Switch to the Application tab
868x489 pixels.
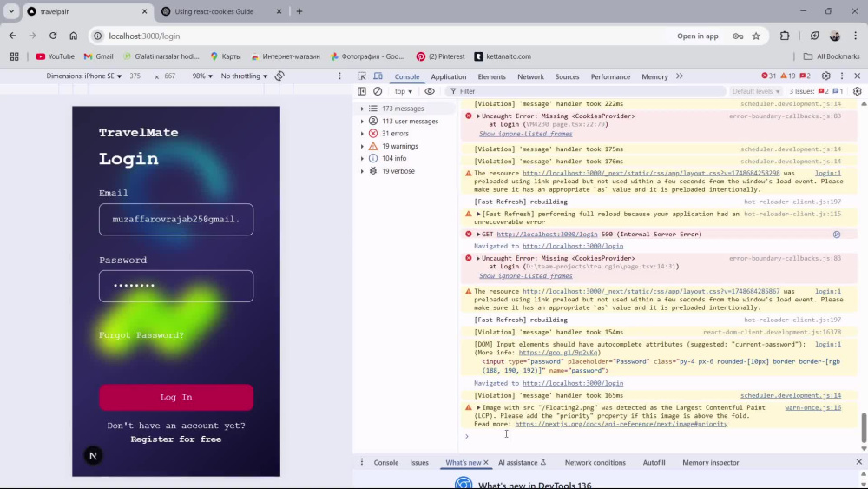click(449, 77)
